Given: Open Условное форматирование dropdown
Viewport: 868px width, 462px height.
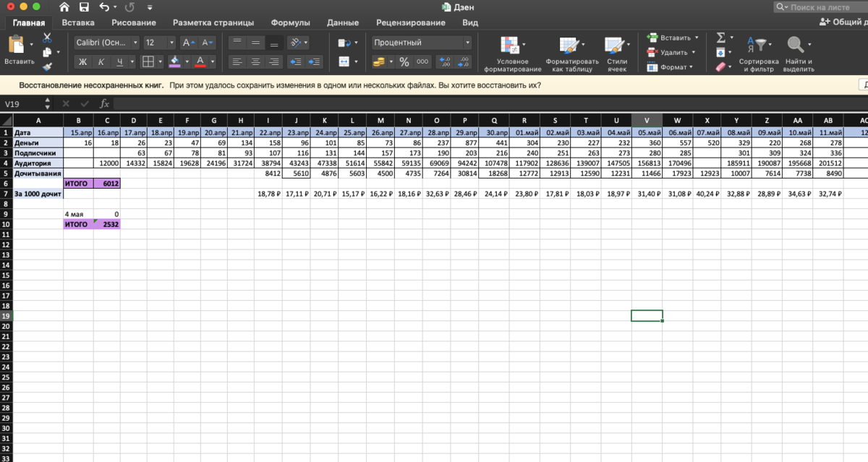Looking at the screenshot, I should pos(512,54).
